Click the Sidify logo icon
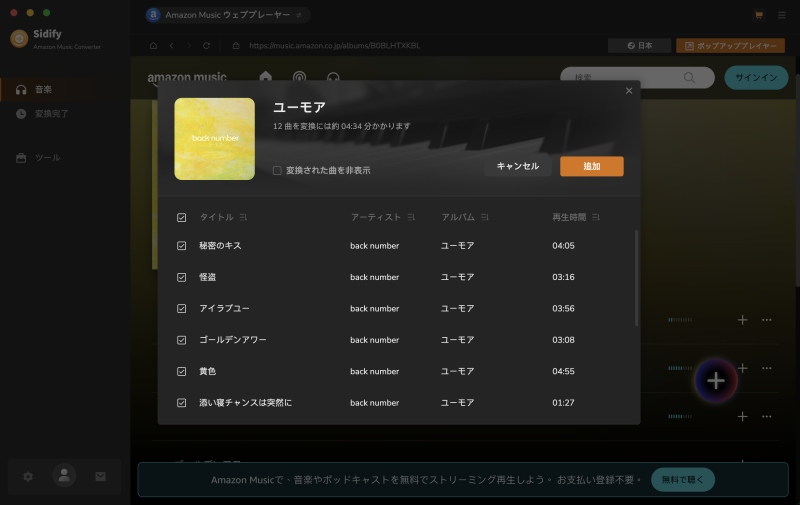The width and height of the screenshot is (800, 505). pyautogui.click(x=19, y=39)
